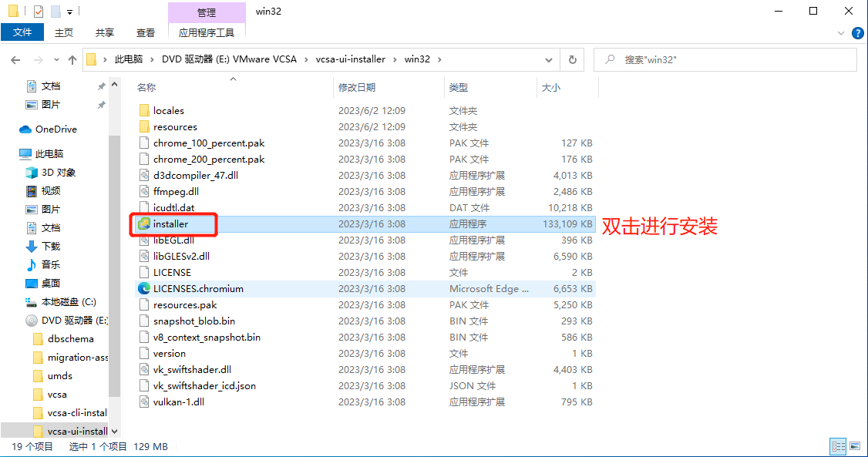Image resolution: width=868 pixels, height=457 pixels.
Task: Switch to the 主页 ribbon tab
Action: click(64, 32)
